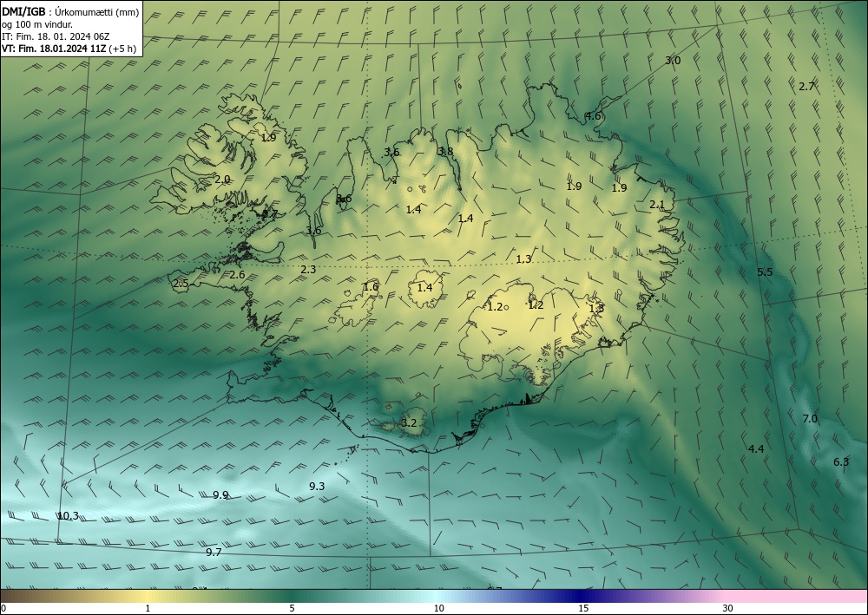This screenshot has width=868, height=615.
Task: Click the 'og 100 m vindur.' legend line
Action: (37, 23)
